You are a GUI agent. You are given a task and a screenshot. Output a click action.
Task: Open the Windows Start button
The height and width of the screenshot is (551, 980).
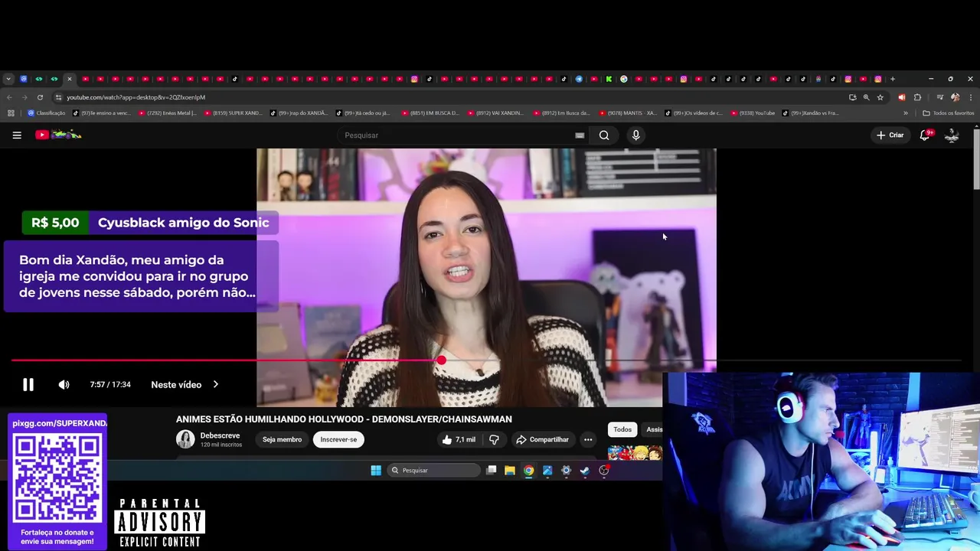(376, 470)
